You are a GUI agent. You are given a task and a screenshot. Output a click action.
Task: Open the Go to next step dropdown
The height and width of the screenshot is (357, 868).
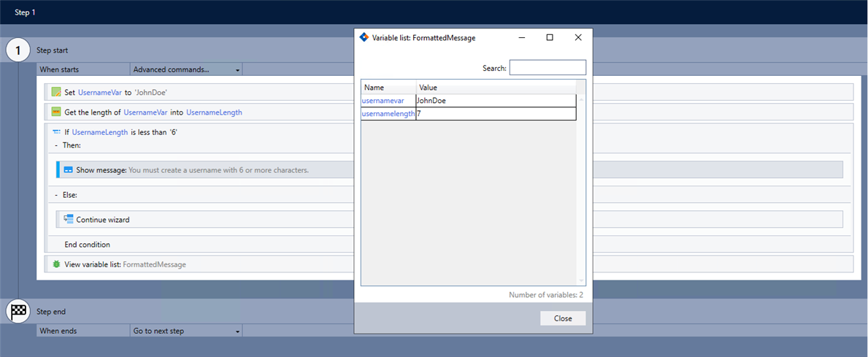[x=186, y=331]
